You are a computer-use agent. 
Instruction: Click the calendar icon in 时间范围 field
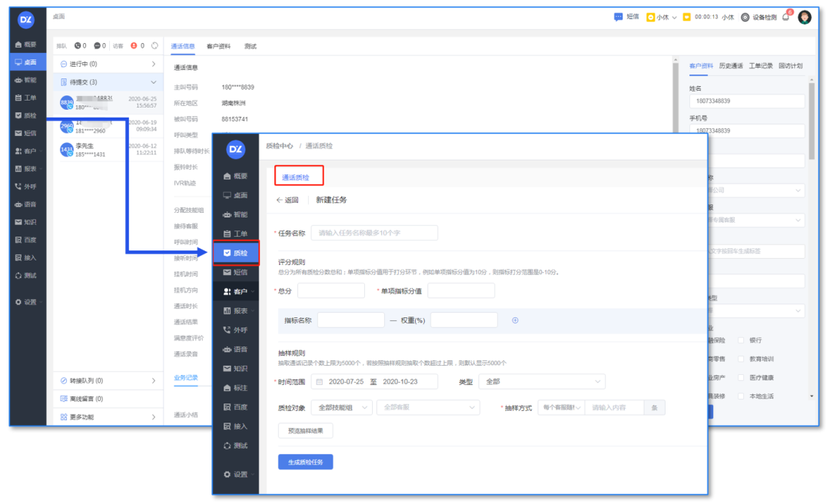point(319,382)
